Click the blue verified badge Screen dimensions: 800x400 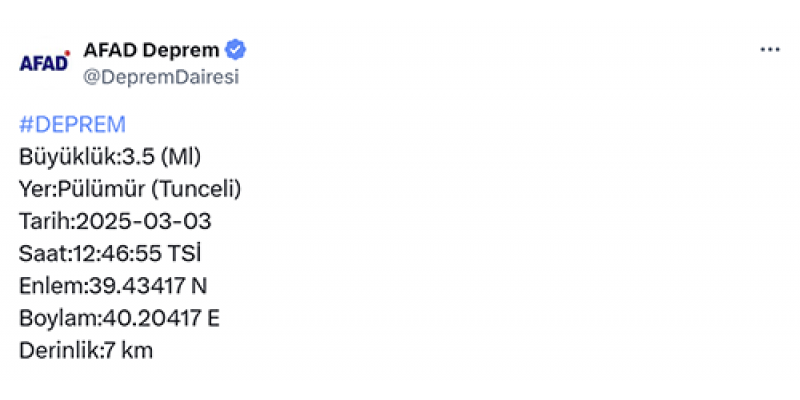pos(237,49)
